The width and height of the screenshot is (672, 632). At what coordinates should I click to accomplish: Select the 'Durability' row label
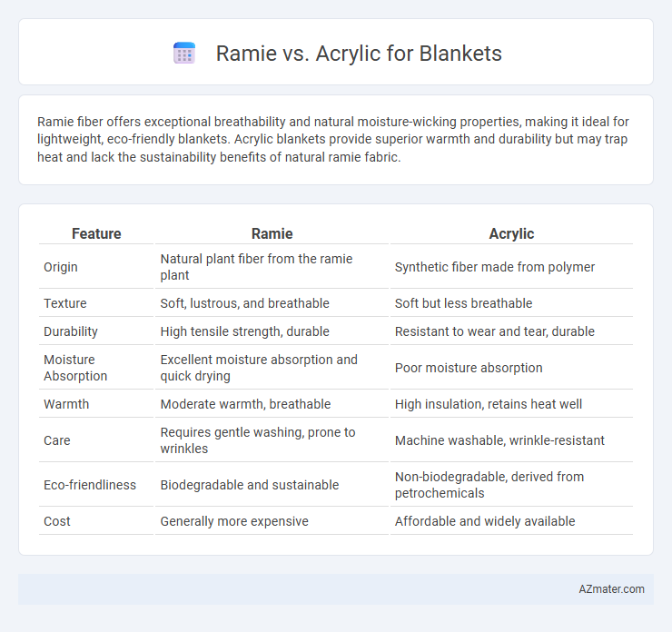coord(71,331)
